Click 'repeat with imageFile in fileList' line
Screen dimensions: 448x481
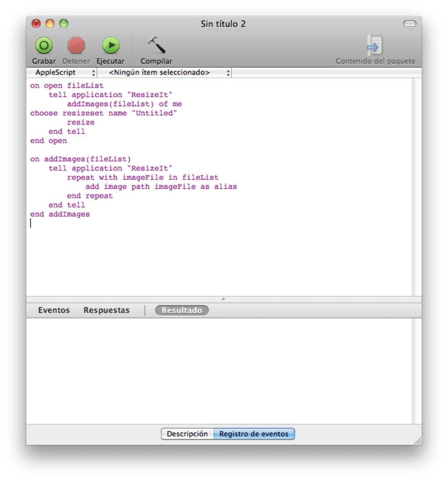[x=143, y=178]
